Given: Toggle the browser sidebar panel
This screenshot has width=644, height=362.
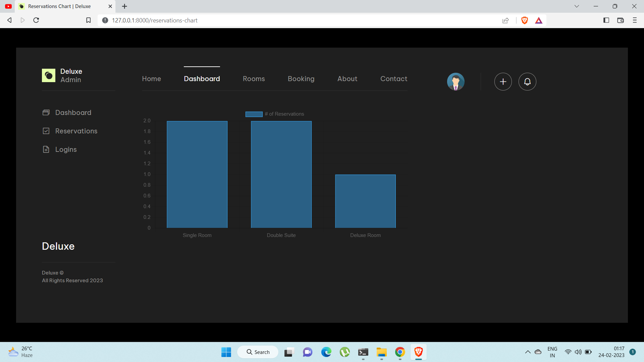Looking at the screenshot, I should tap(606, 20).
